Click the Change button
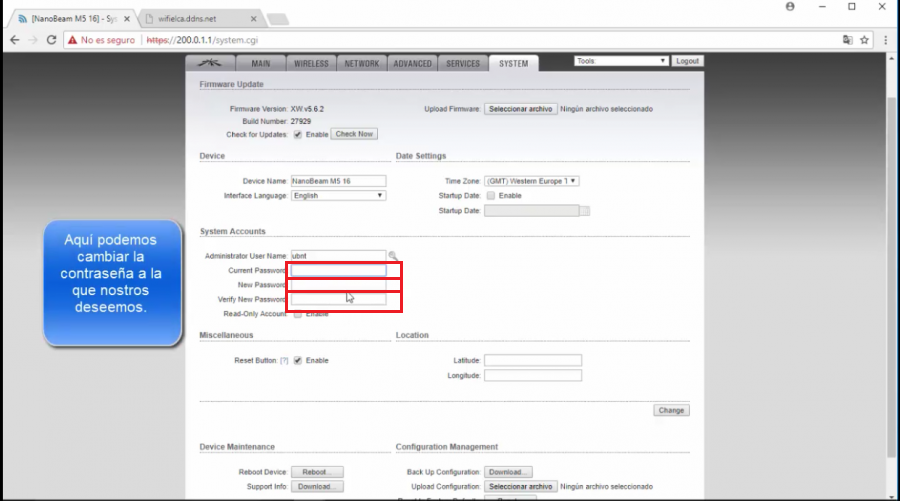The height and width of the screenshot is (501, 900). tap(671, 410)
